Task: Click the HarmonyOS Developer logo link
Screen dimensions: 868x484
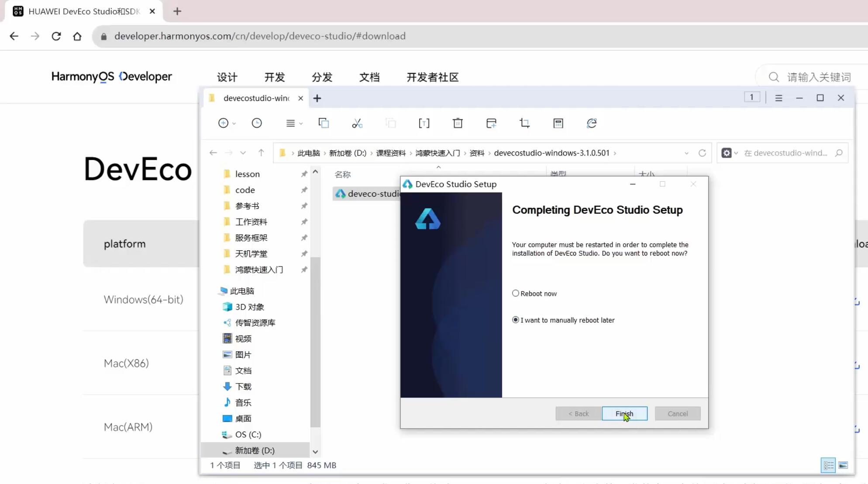Action: 112,76
